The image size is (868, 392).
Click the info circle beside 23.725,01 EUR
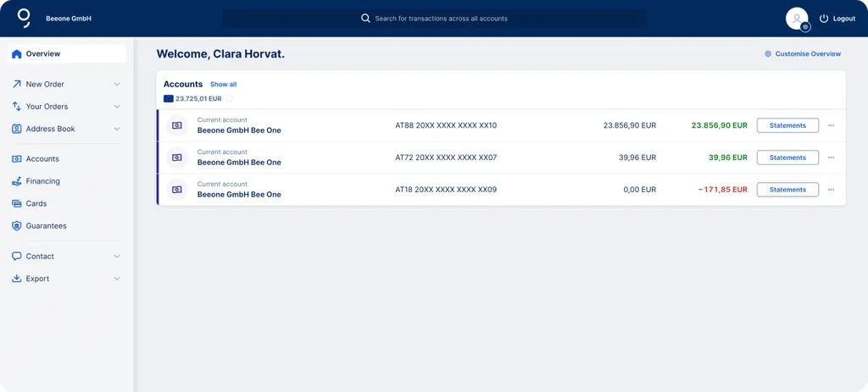point(229,98)
